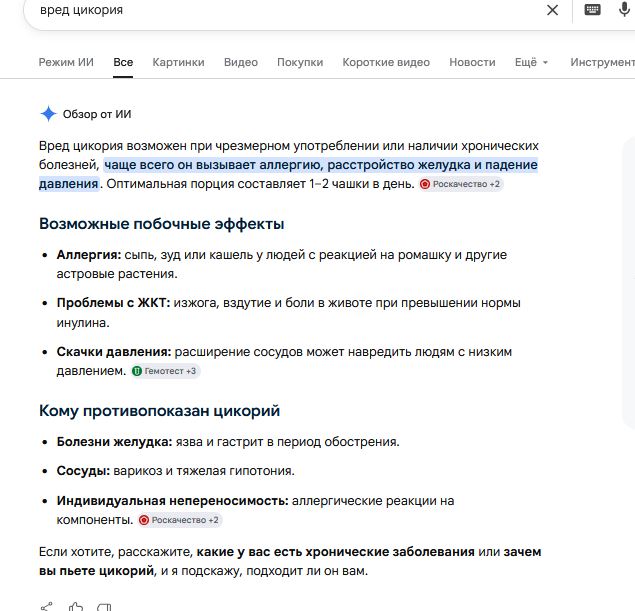Give a thumbs down to the AI overview
The width and height of the screenshot is (635, 611).
pos(104,607)
